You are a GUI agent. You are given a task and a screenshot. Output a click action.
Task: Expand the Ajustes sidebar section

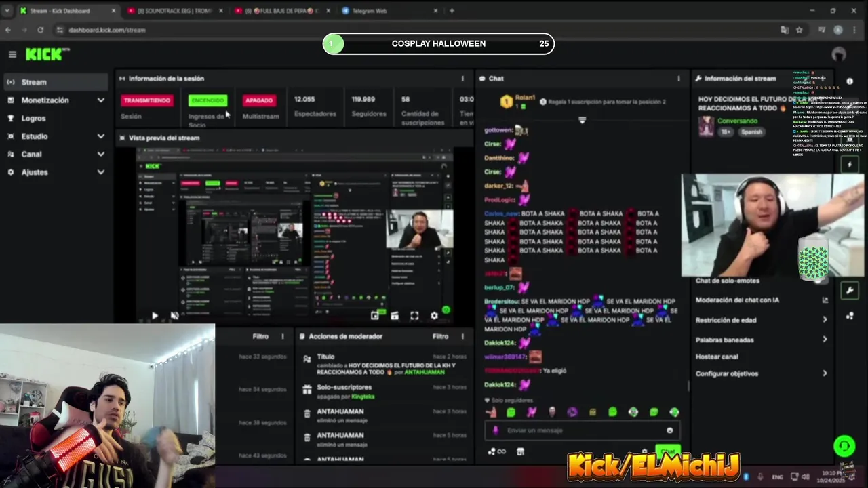(x=54, y=172)
